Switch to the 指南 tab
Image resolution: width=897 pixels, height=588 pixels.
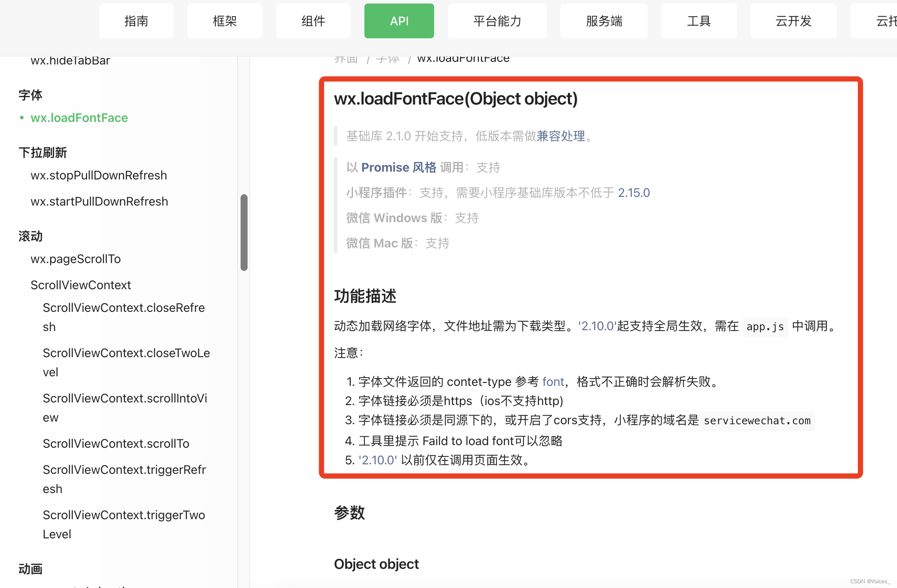[x=136, y=20]
